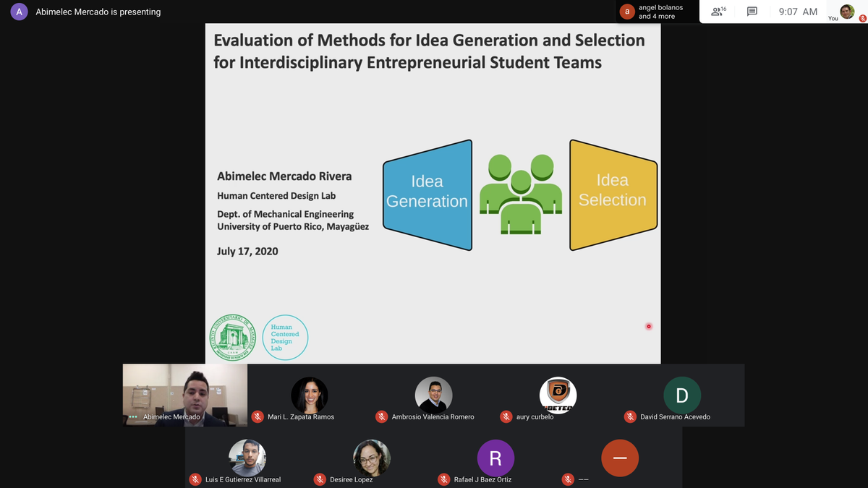Click Luis E Gutierrez Villarreal's muted mic icon
This screenshot has width=868, height=488.
tap(195, 479)
